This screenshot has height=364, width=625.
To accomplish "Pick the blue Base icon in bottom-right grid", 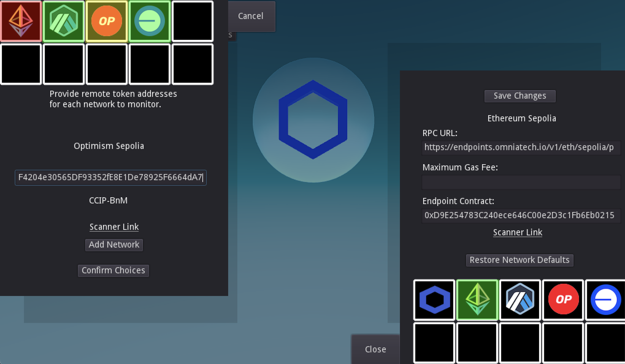I will [x=605, y=300].
